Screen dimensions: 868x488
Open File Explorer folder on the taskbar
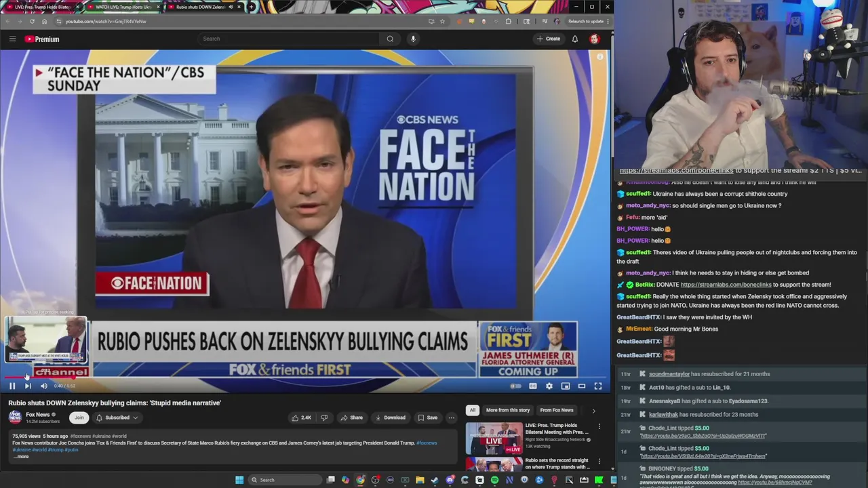[420, 480]
